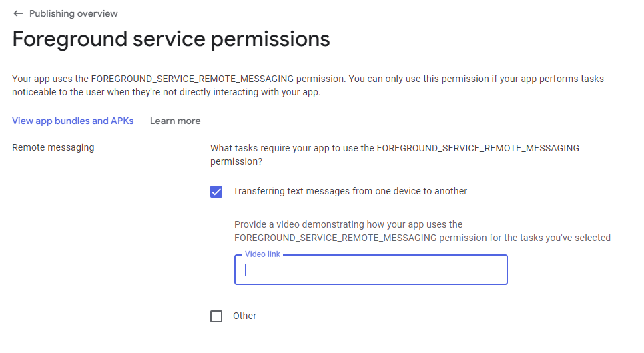This screenshot has height=353, width=644.
Task: Click the back arrow icon
Action: tap(18, 13)
